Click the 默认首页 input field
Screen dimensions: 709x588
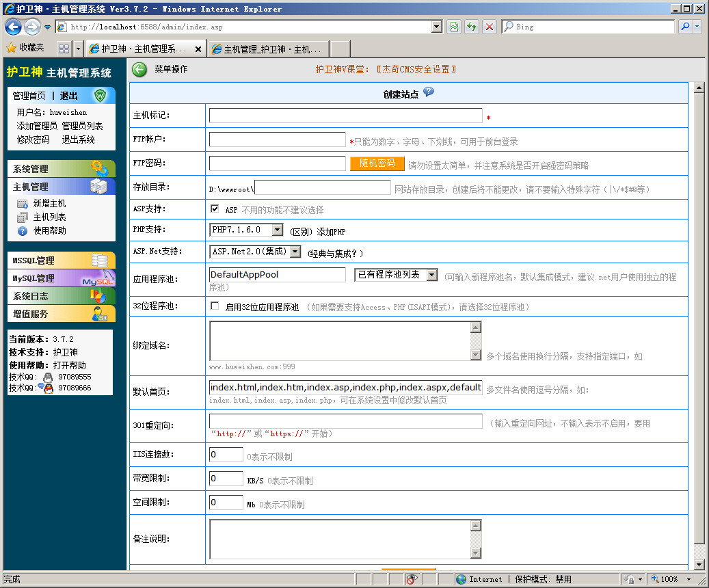tap(346, 388)
